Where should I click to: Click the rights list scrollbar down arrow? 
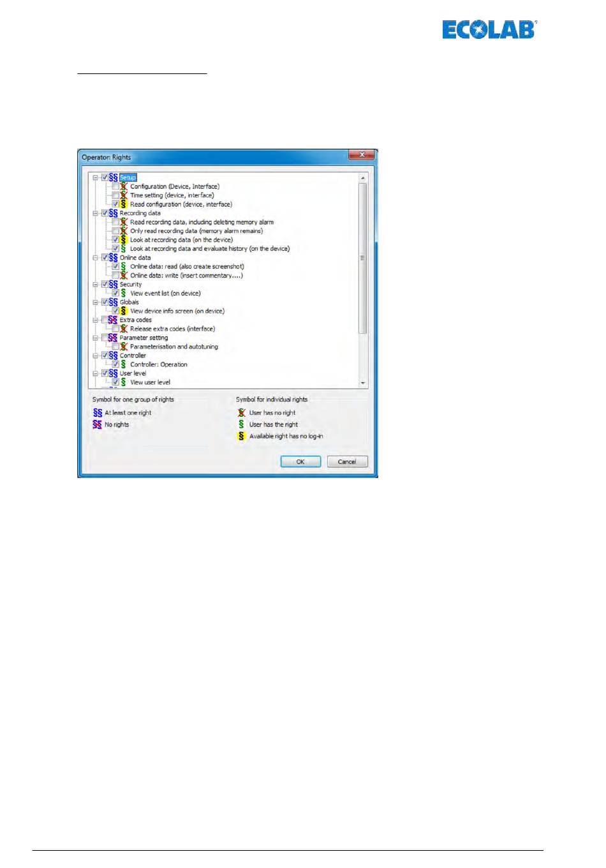pos(363,383)
